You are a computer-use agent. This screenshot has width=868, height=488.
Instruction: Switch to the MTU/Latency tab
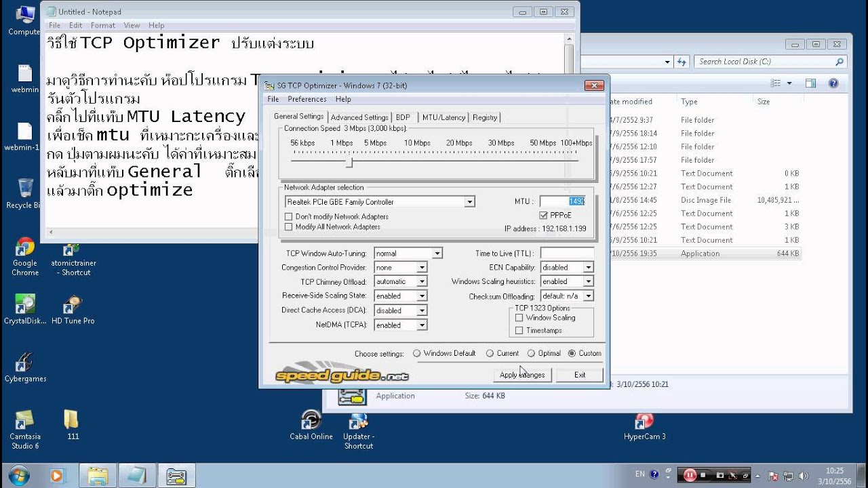(443, 117)
